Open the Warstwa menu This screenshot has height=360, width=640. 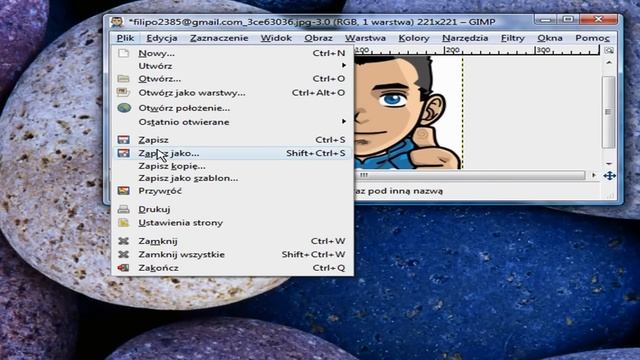365,38
